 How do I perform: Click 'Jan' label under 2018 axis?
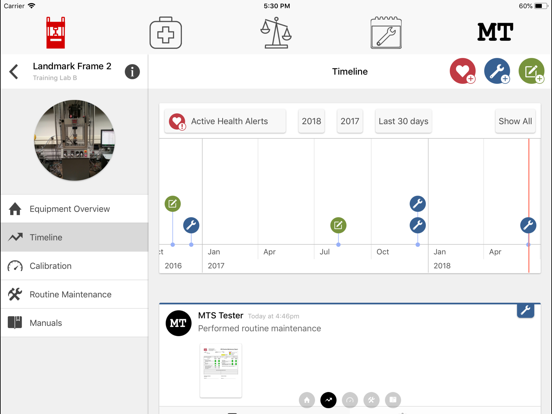pyautogui.click(x=440, y=252)
